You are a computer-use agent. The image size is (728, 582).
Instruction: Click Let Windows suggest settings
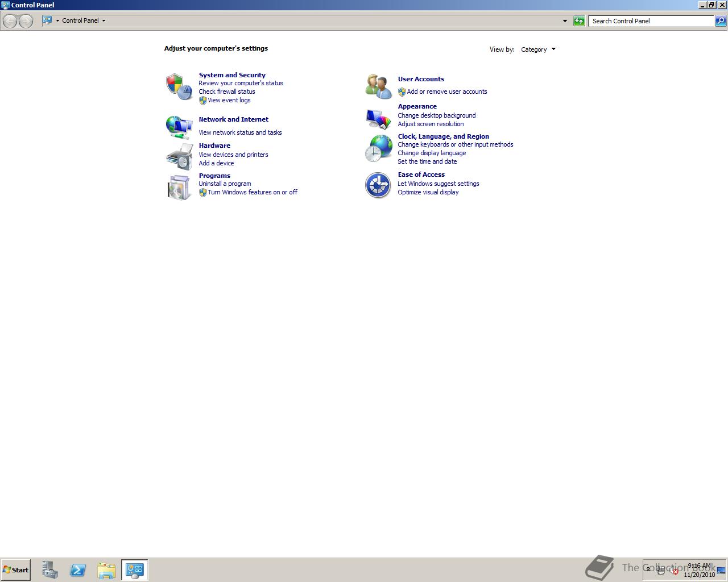click(x=439, y=184)
